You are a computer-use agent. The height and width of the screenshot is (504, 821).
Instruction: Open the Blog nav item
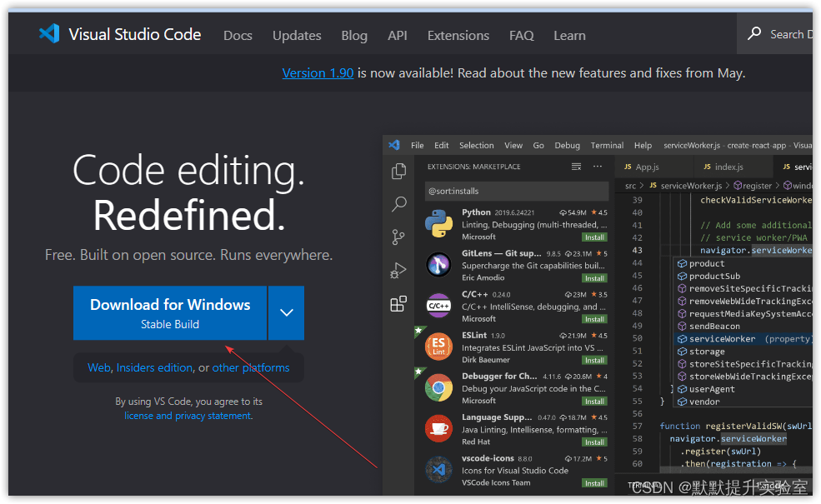pyautogui.click(x=354, y=36)
